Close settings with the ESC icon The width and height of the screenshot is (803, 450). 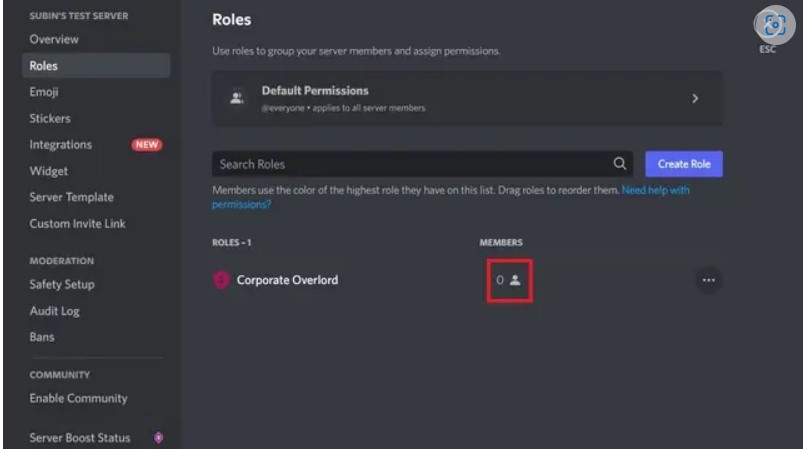click(x=768, y=25)
